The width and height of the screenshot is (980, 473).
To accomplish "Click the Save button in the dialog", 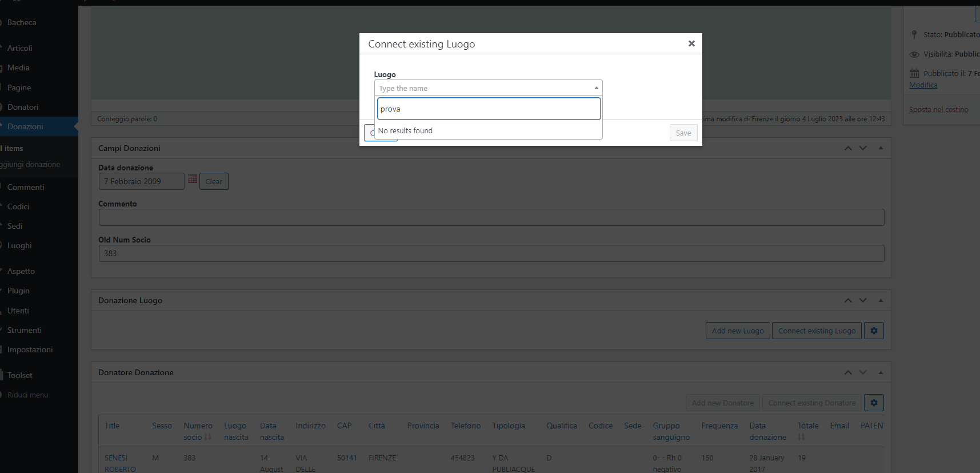I will [683, 133].
